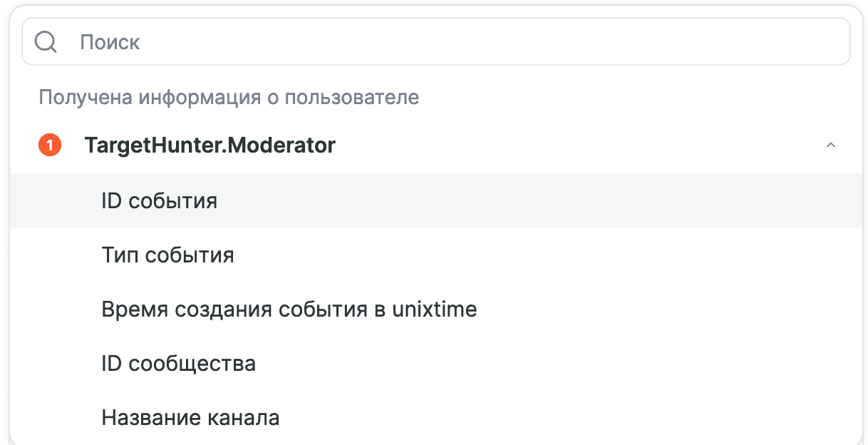
Task: Click the badge counter beside the group name
Action: click(49, 145)
